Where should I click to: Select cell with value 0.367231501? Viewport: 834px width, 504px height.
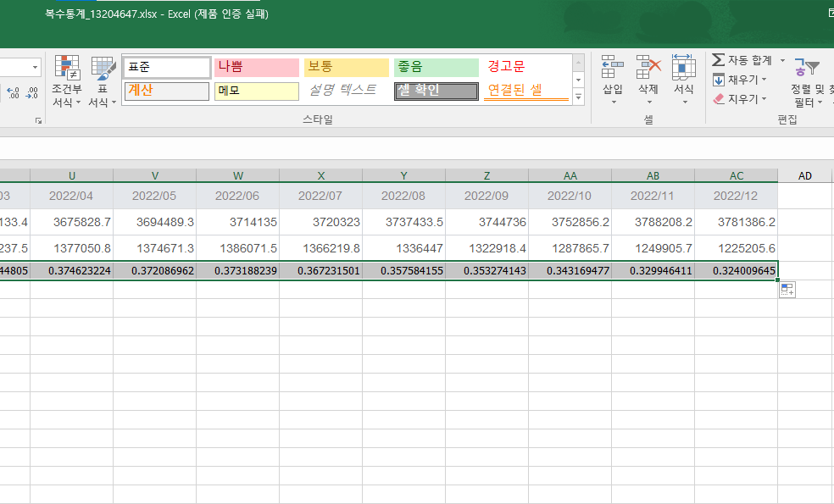pyautogui.click(x=320, y=270)
